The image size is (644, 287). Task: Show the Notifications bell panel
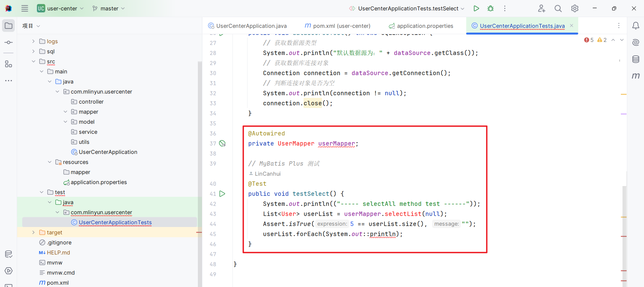pos(636,26)
